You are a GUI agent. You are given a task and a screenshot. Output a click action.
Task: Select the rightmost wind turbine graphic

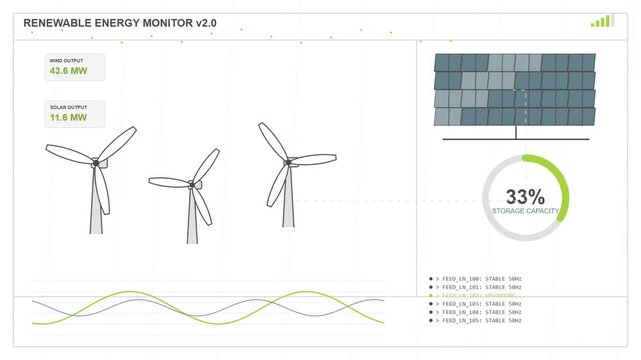click(297, 175)
